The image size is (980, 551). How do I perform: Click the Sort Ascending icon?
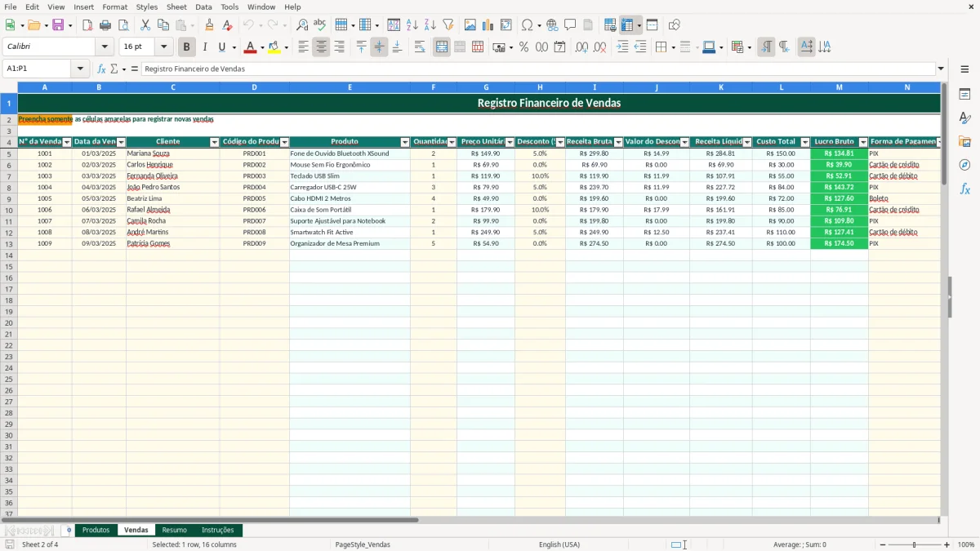(x=412, y=25)
